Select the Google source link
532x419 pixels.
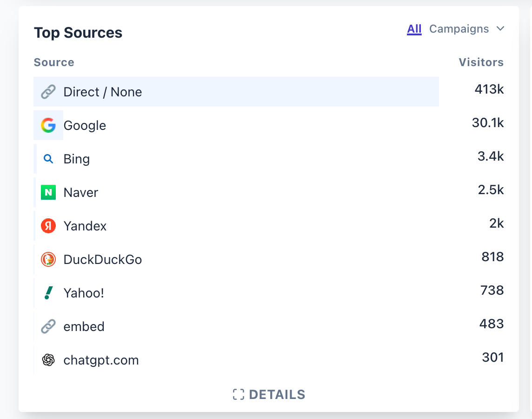85,125
